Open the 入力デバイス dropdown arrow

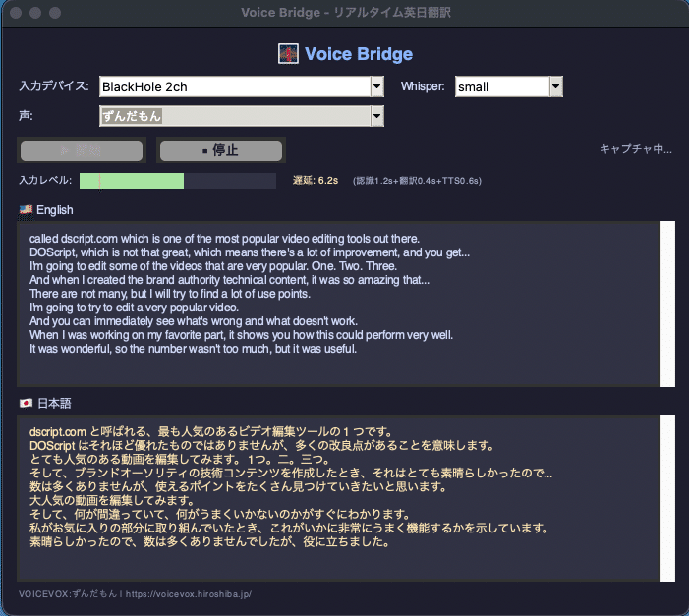point(377,86)
